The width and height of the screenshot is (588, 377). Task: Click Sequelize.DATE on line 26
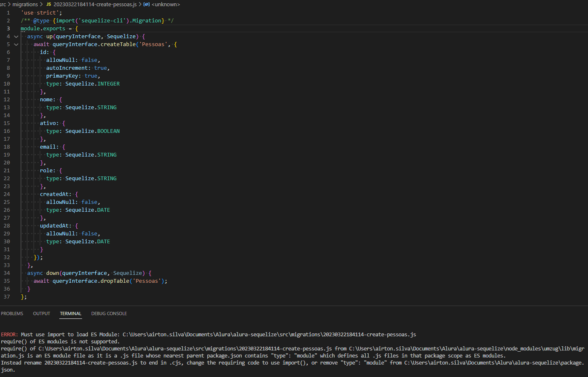[x=87, y=210]
